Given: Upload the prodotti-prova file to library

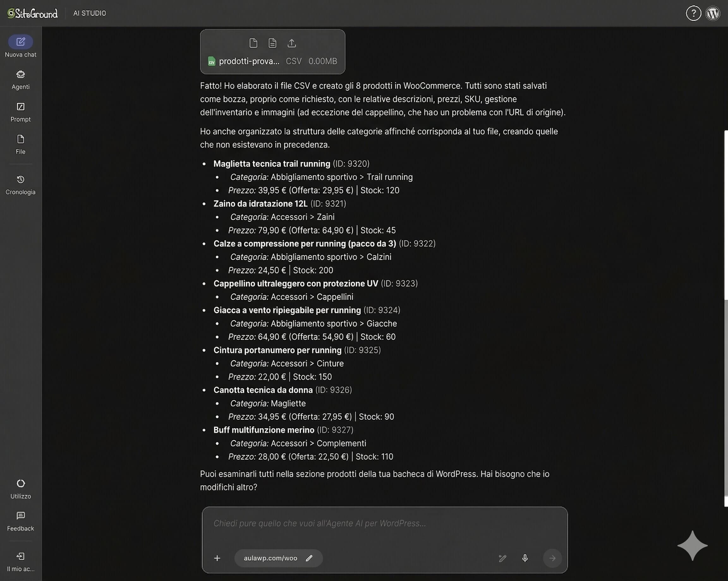Looking at the screenshot, I should point(291,43).
